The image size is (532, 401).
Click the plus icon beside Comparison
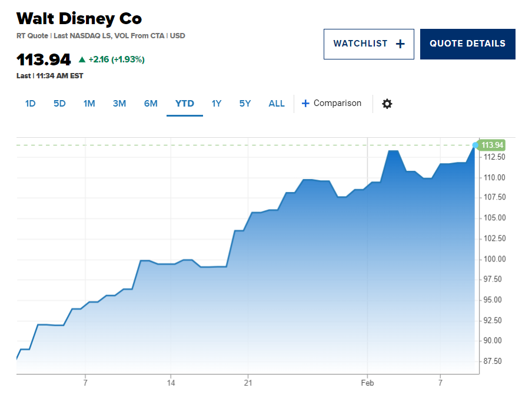pyautogui.click(x=305, y=103)
